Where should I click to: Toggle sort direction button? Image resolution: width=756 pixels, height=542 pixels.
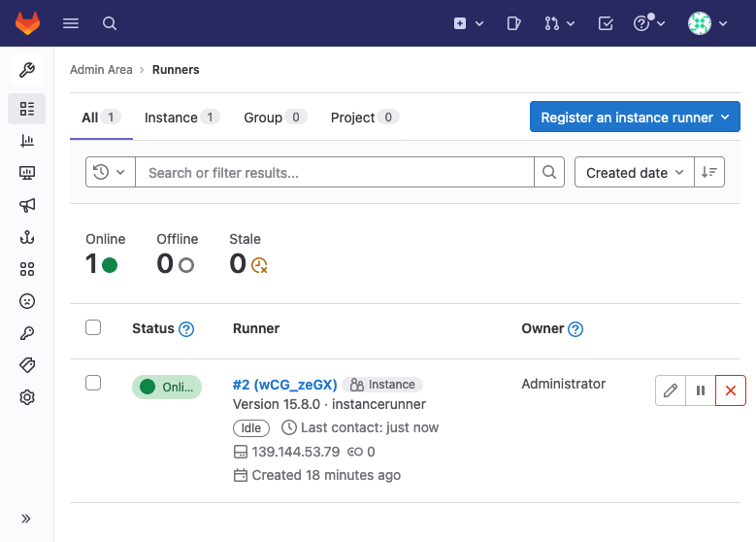[x=710, y=173]
